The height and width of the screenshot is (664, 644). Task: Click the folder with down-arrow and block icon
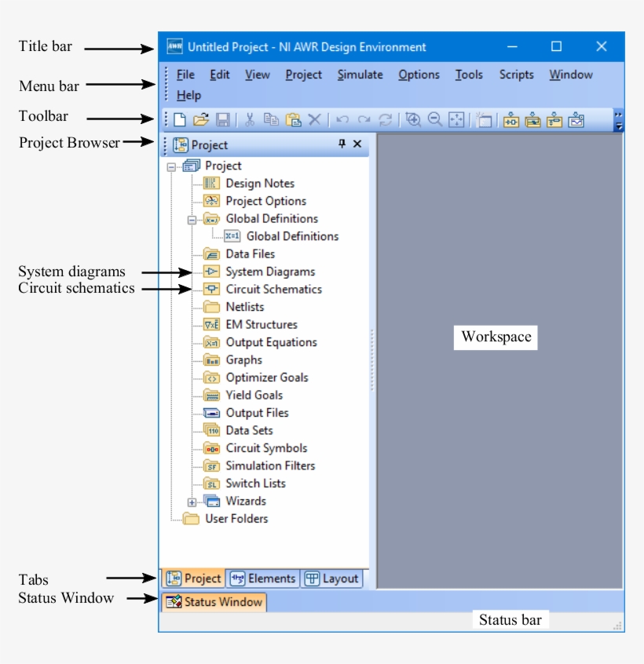533,120
